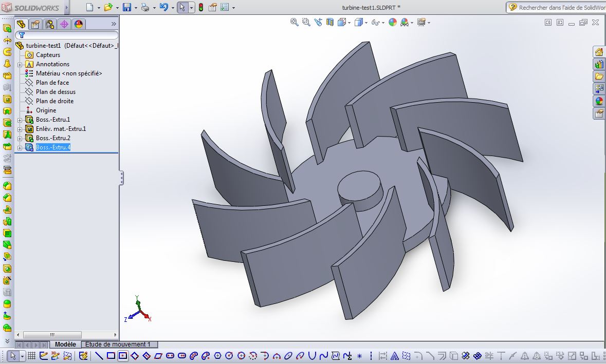Select the Point sketch tool
The image size is (606, 364).
click(359, 355)
